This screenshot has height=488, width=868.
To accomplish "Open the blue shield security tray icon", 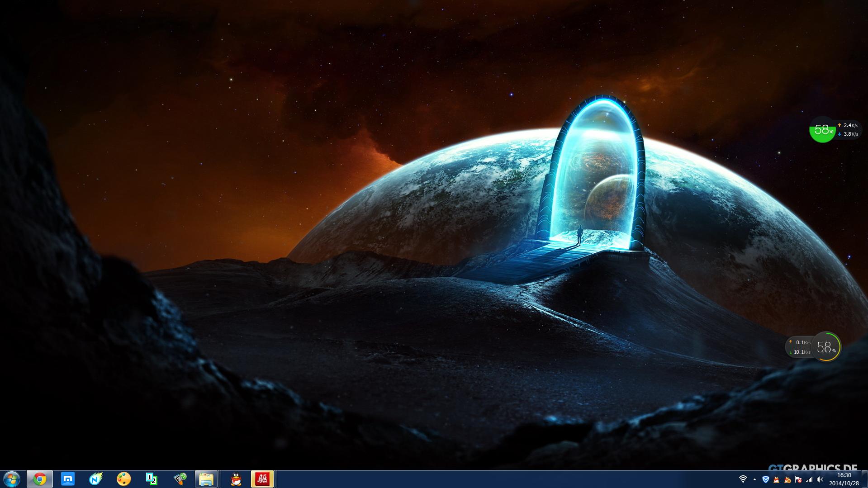I will pos(766,479).
